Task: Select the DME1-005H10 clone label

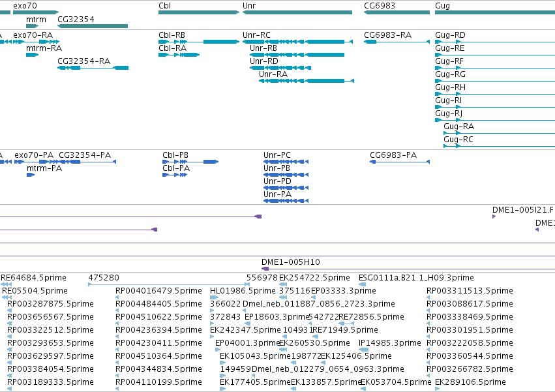Action: [291, 262]
